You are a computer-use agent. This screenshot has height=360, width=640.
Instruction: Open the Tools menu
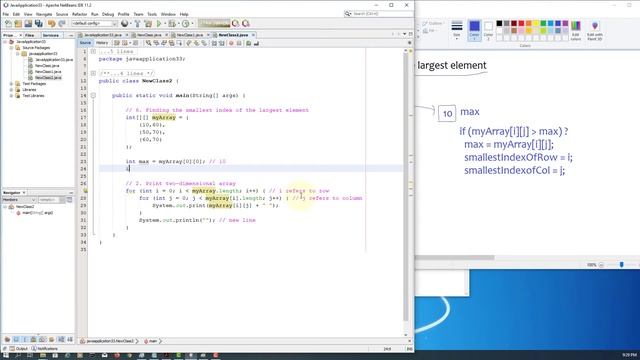click(152, 14)
